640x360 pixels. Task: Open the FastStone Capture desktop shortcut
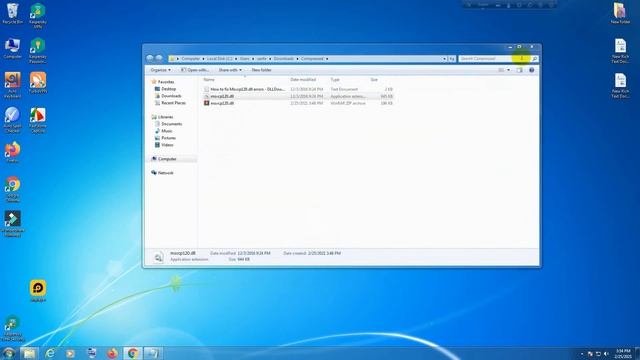[x=38, y=120]
